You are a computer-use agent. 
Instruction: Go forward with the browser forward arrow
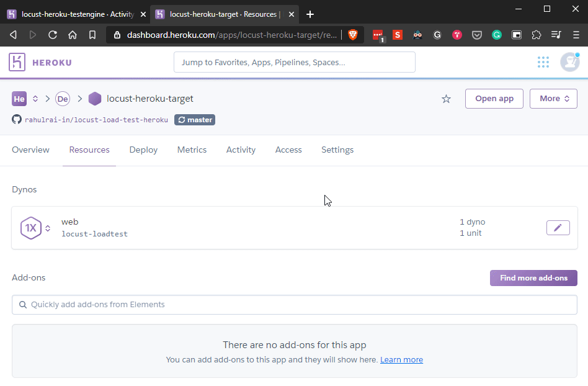33,35
